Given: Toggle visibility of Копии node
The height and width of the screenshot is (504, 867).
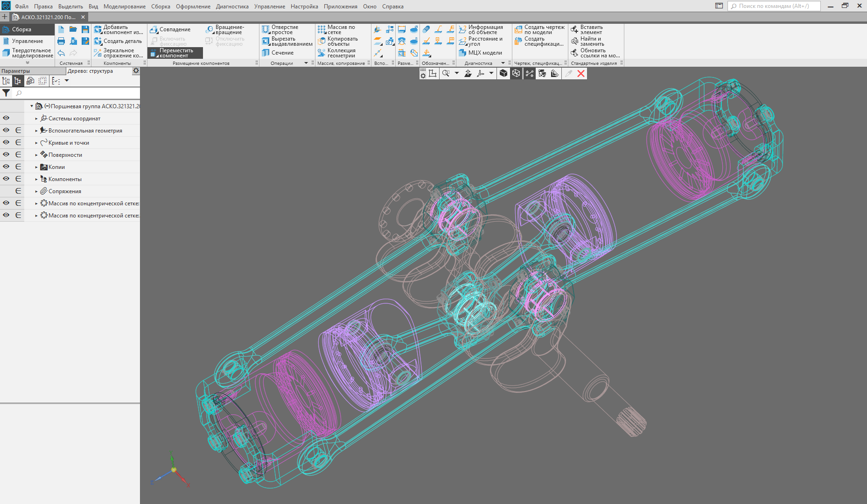Looking at the screenshot, I should tap(6, 167).
